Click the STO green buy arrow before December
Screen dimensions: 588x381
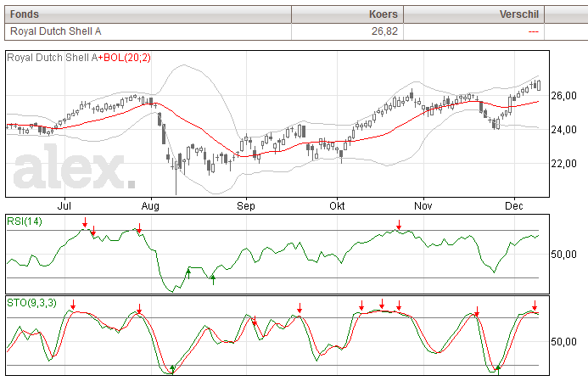pos(498,370)
